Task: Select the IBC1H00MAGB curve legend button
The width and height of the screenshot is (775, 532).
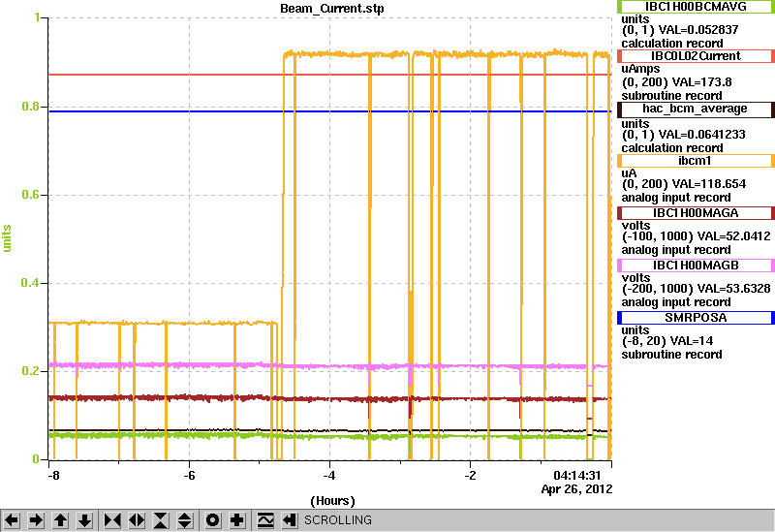Action: coord(696,266)
